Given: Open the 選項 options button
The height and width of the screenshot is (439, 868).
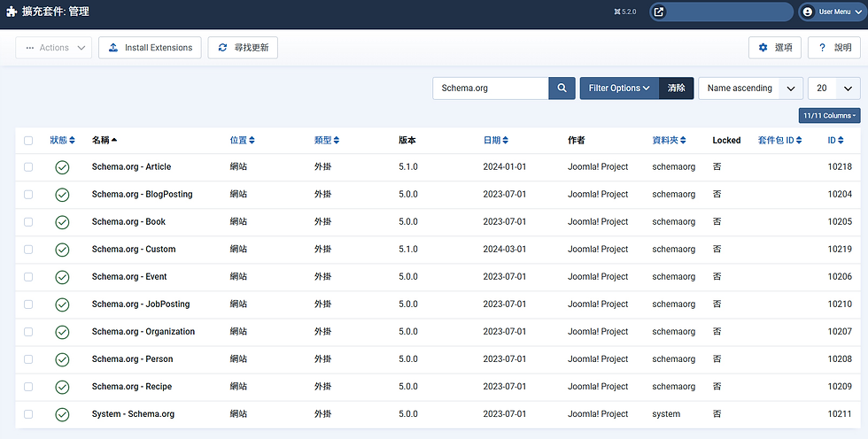Looking at the screenshot, I should pyautogui.click(x=775, y=48).
